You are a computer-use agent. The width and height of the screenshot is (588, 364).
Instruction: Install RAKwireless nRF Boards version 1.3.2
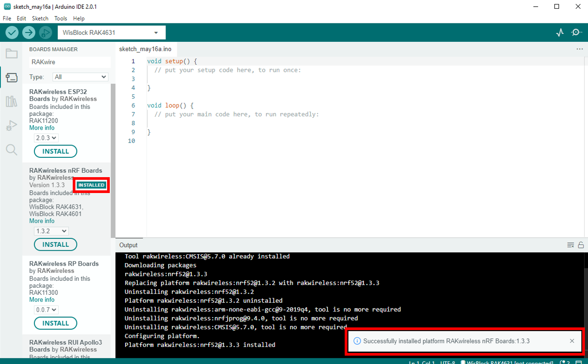pos(56,244)
